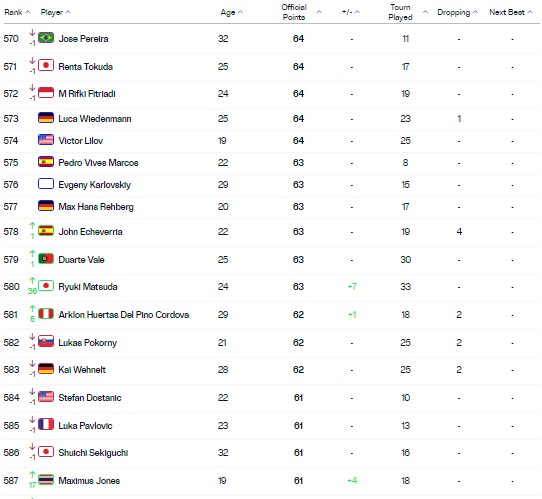The image size is (542, 499).
Task: Sort by Player column arrow
Action: point(68,12)
